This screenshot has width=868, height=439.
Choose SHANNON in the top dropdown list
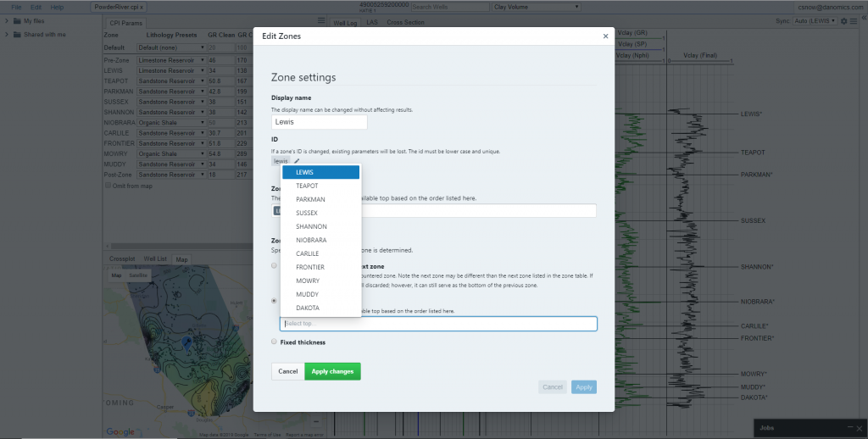321,226
